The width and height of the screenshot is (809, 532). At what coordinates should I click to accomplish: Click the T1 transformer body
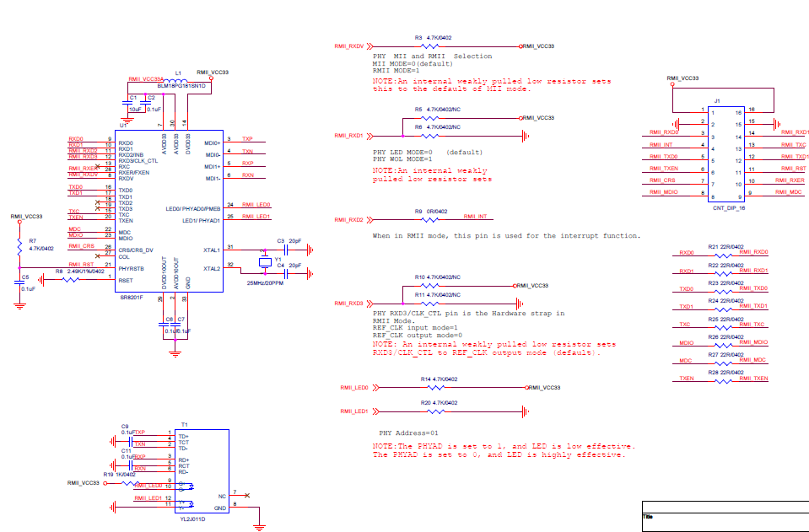202,471
